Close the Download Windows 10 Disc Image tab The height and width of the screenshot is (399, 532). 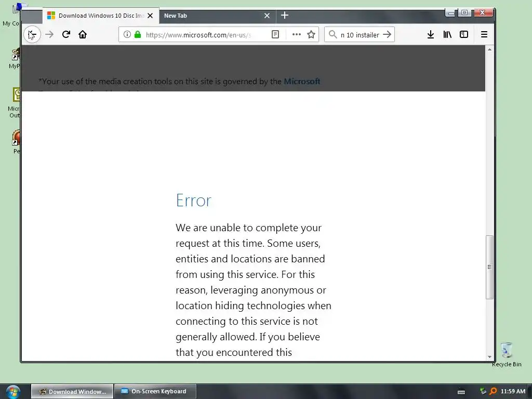150,16
